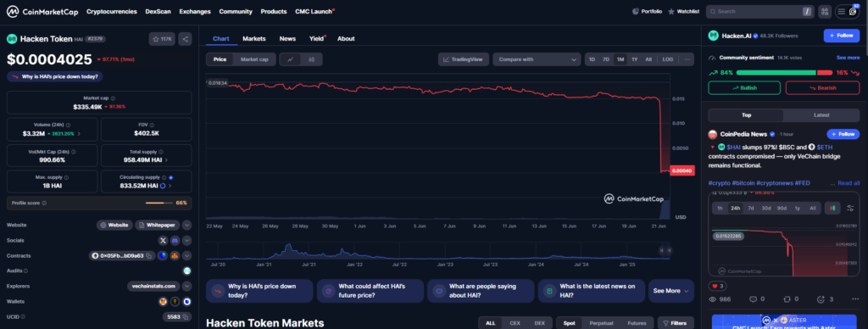
Task: Like the CoinPedia post (heart 3)
Action: click(x=717, y=286)
